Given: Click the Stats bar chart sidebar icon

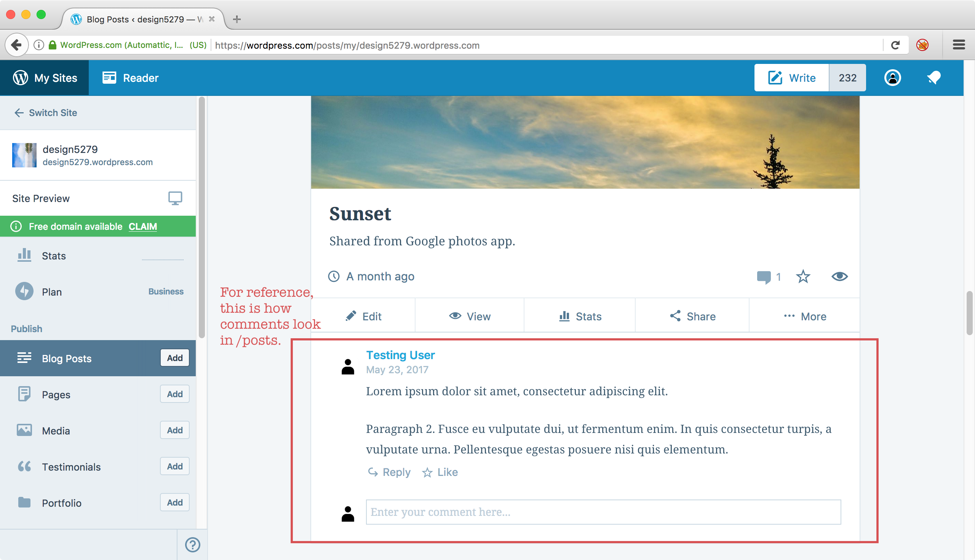Looking at the screenshot, I should (24, 255).
